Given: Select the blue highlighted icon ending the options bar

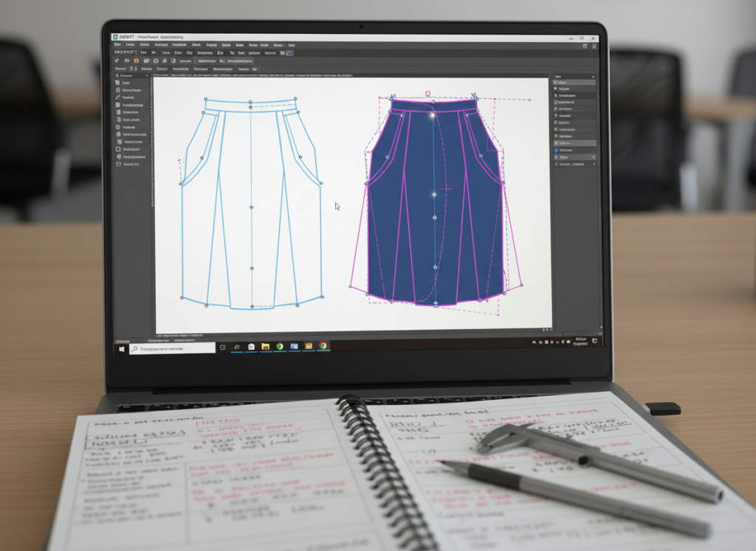Looking at the screenshot, I should click(289, 53).
